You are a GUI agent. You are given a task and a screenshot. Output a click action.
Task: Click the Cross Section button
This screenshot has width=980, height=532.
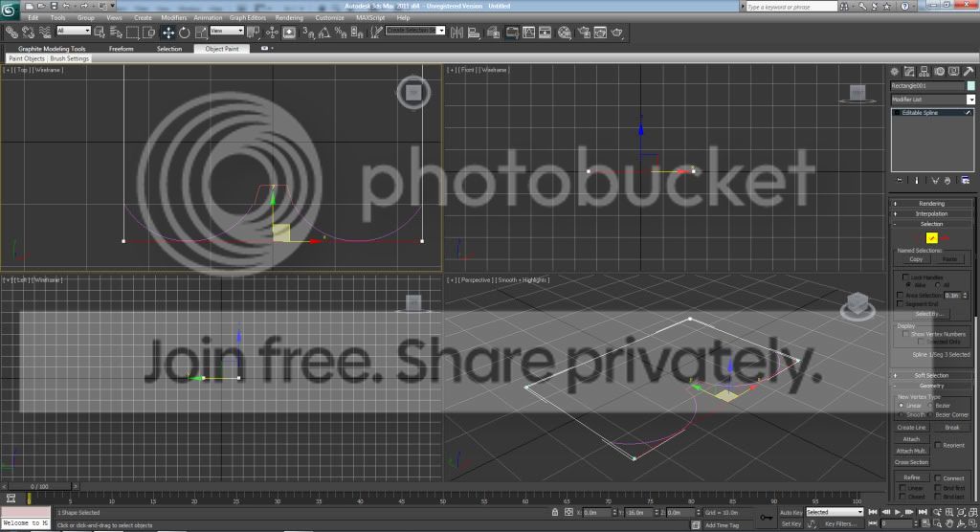coord(911,462)
